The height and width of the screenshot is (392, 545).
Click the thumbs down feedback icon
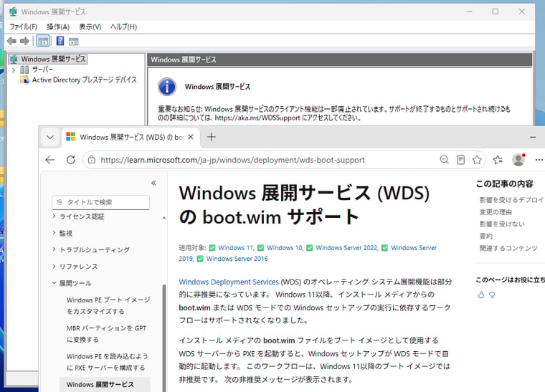[492, 295]
